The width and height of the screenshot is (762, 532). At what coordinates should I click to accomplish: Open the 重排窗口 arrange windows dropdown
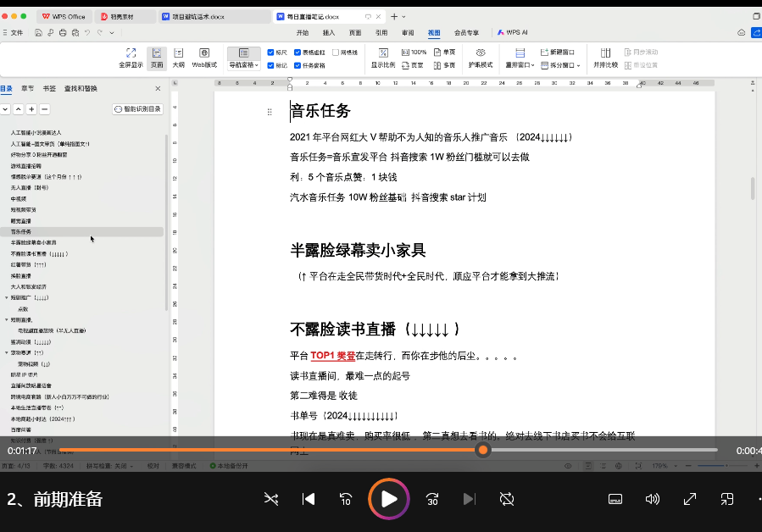click(x=520, y=65)
